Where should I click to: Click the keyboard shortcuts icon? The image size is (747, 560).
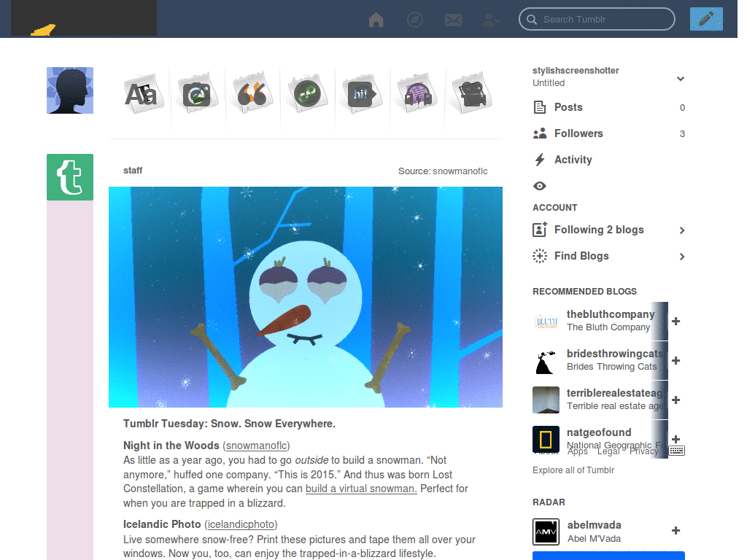tap(676, 451)
